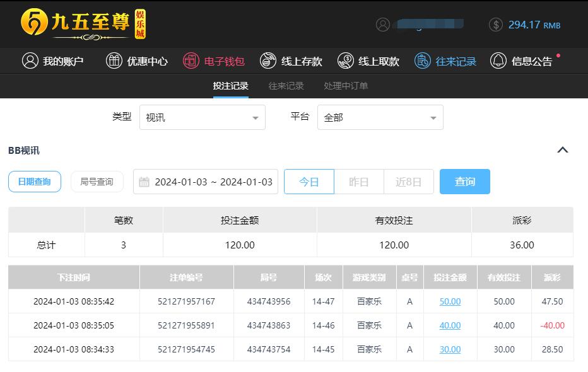Go to 线上存款 menu label
This screenshot has height=372, width=588.
click(x=302, y=61)
